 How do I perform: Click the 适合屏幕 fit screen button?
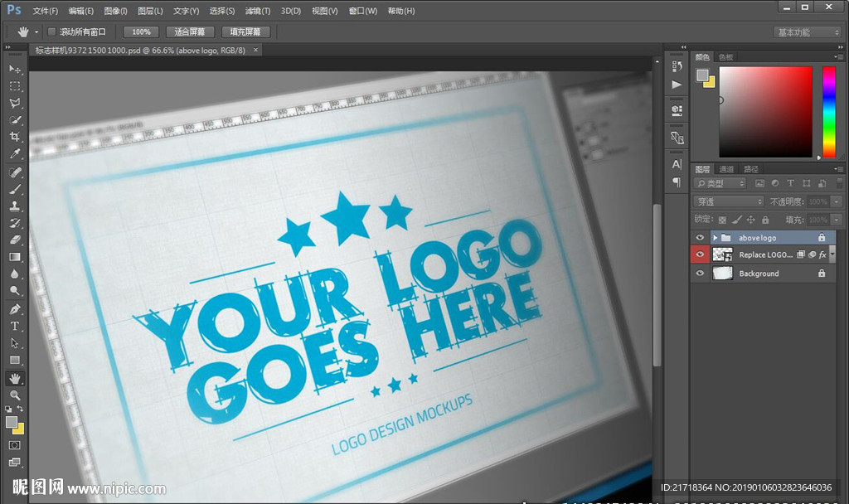pyautogui.click(x=190, y=31)
